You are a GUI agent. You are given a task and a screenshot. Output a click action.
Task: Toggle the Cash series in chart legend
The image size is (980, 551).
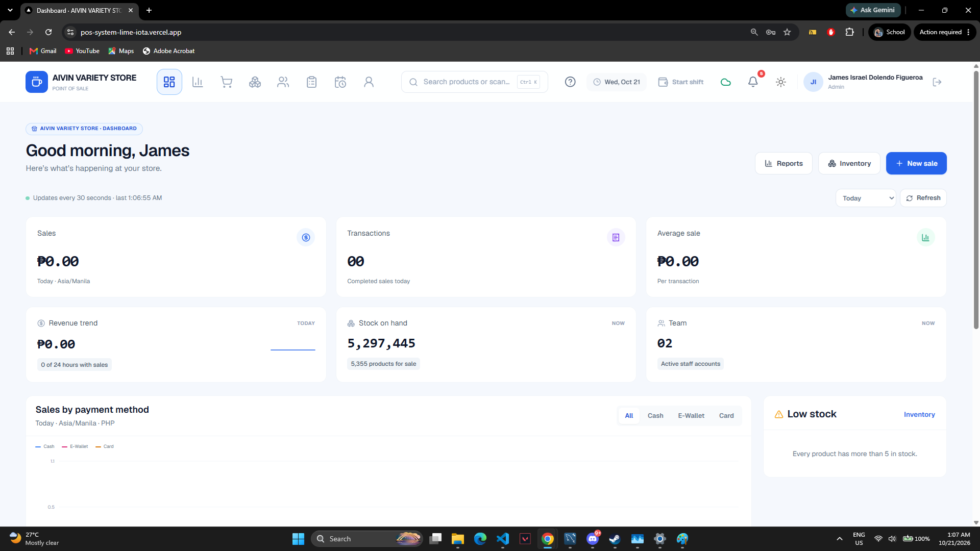(x=45, y=446)
